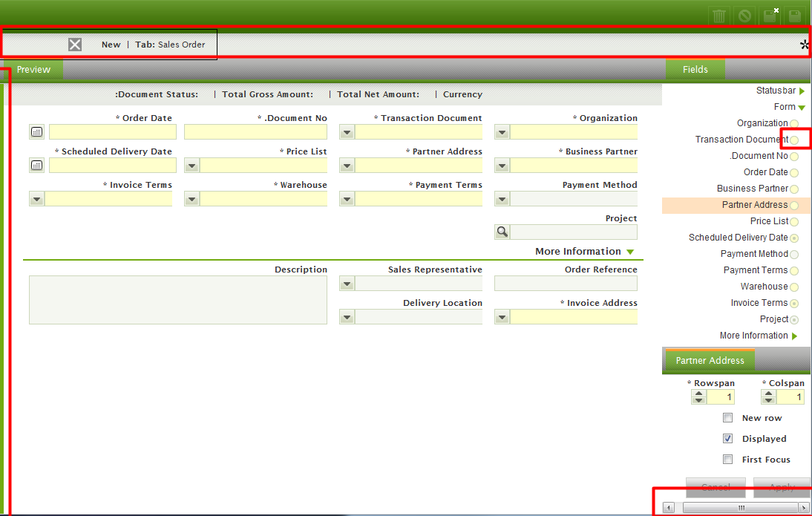Click the Order Reference input field

coord(566,284)
